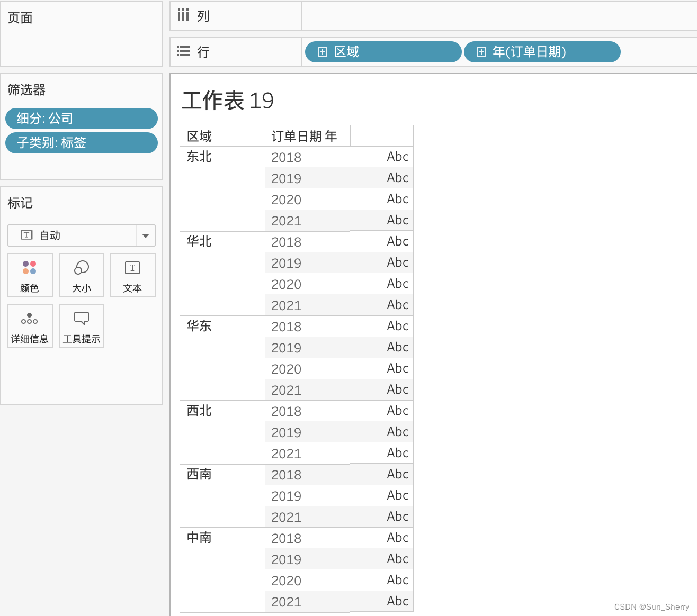The height and width of the screenshot is (616, 697).
Task: Click the Abc cell for 华东 2018
Action: coord(398,326)
